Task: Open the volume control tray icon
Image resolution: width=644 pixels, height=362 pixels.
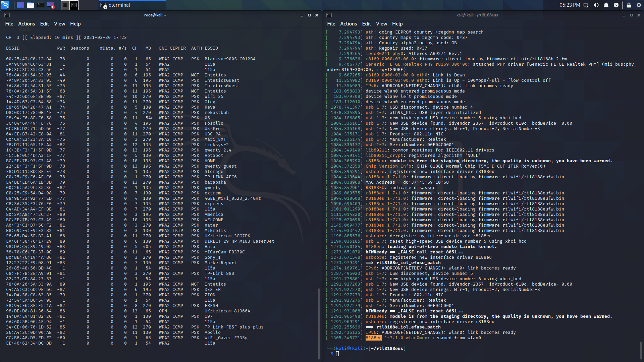Action: tap(596, 5)
